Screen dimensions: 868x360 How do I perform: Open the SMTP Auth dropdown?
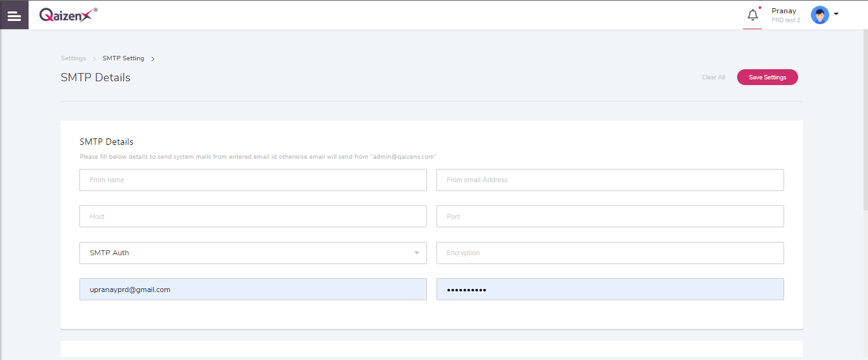253,253
